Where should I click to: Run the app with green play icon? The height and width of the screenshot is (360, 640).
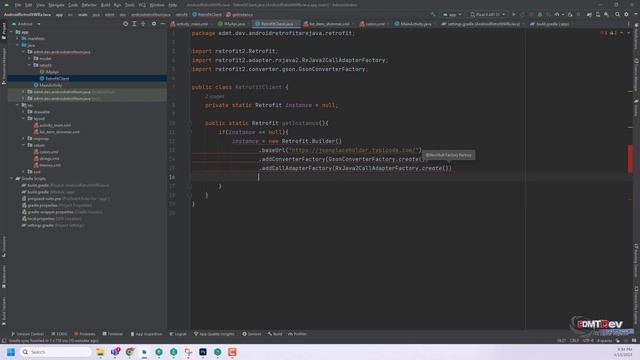coord(514,14)
